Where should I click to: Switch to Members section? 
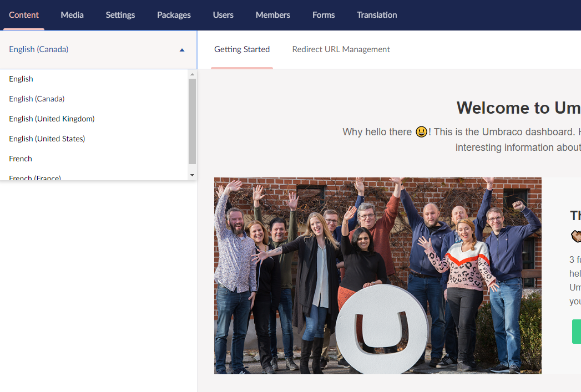pyautogui.click(x=272, y=15)
